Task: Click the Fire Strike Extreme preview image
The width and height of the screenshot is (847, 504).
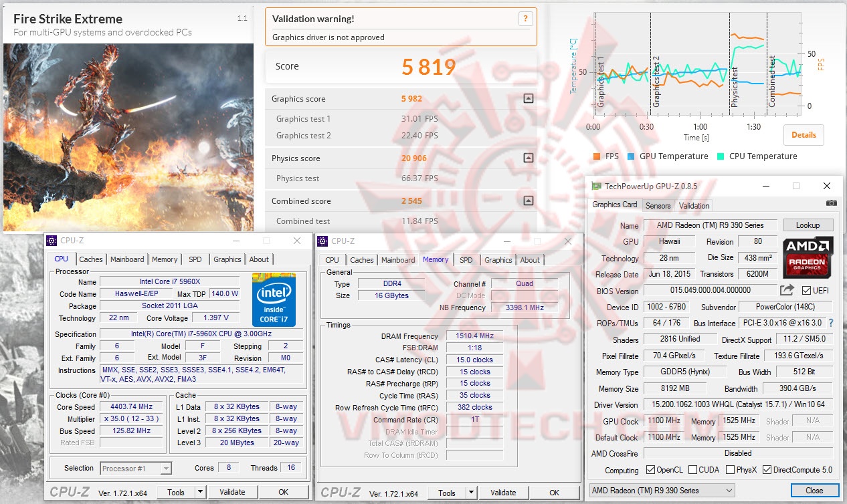Action: (128, 137)
